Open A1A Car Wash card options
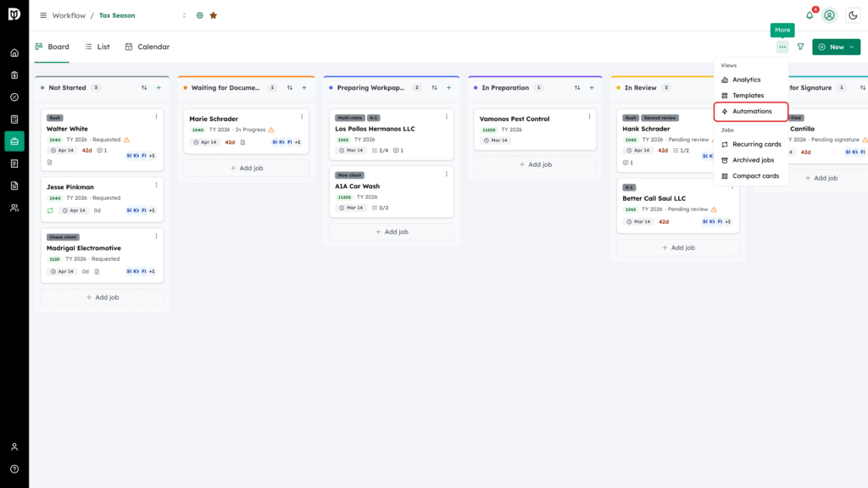The width and height of the screenshot is (868, 488). pos(447,175)
